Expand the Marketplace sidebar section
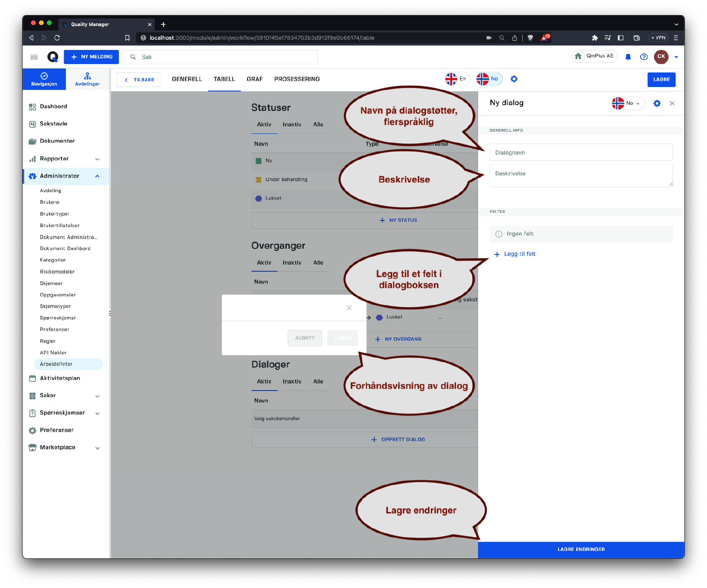Image resolution: width=707 pixels, height=588 pixels. click(x=98, y=448)
